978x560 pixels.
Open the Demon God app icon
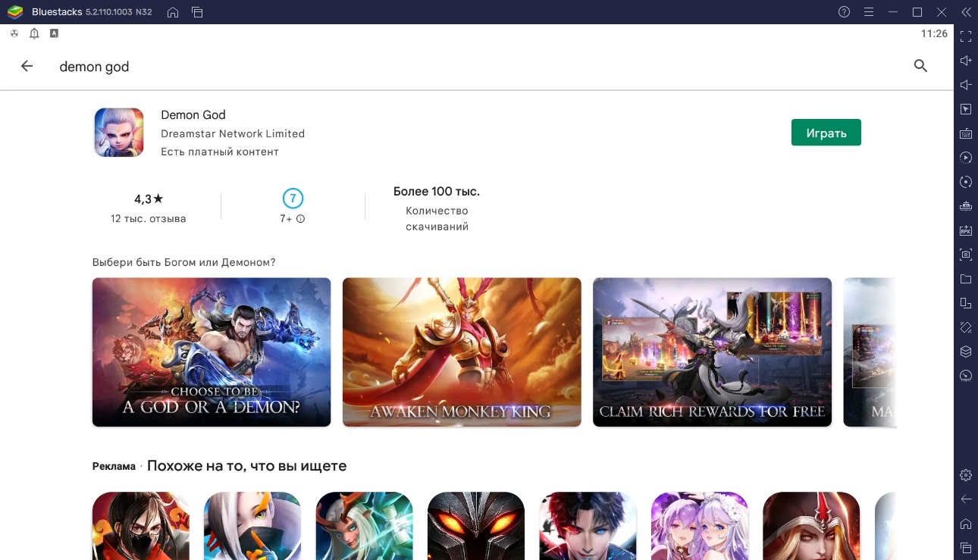(118, 133)
